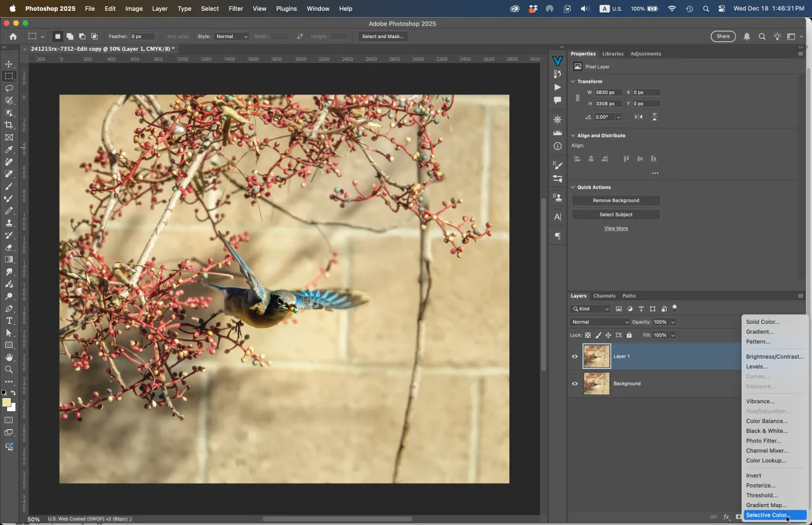The width and height of the screenshot is (812, 525).
Task: Open the blend mode dropdown
Action: pos(599,322)
